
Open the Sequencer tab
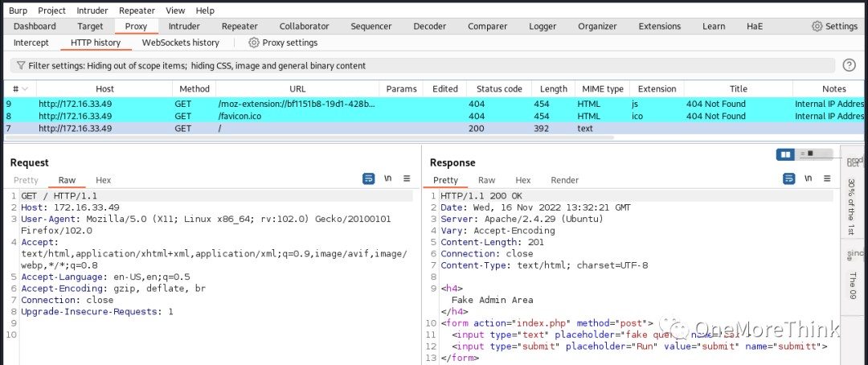coord(371,26)
